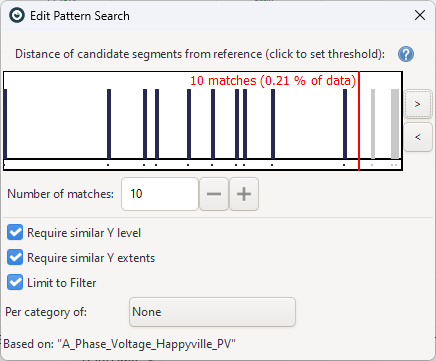Click the 'Based on' signal name text
Image resolution: width=436 pixels, height=361 pixels.
[x=146, y=344]
